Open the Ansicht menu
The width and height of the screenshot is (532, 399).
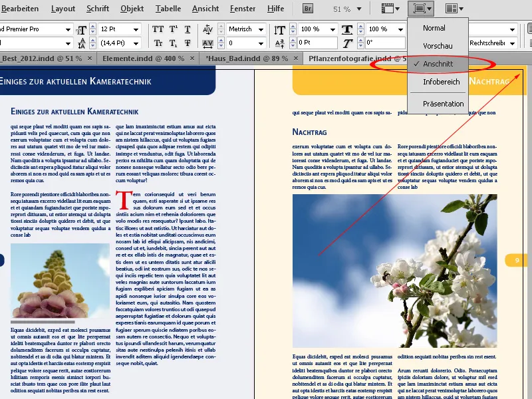(x=205, y=9)
